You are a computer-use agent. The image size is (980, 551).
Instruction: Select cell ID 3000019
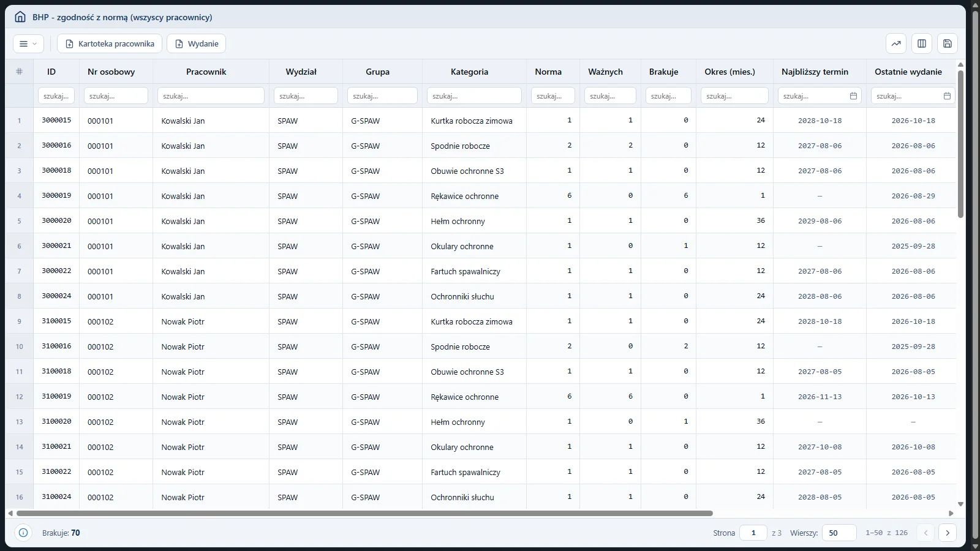coord(56,196)
